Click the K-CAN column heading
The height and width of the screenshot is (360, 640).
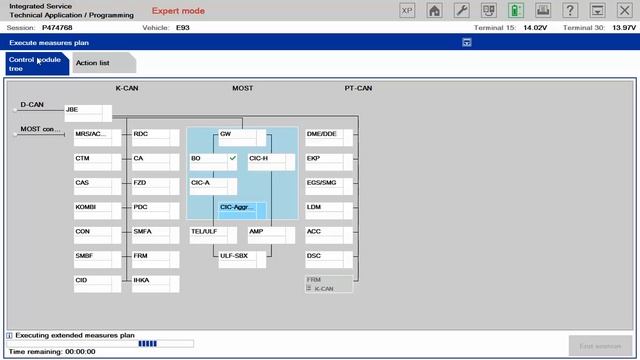pyautogui.click(x=127, y=88)
